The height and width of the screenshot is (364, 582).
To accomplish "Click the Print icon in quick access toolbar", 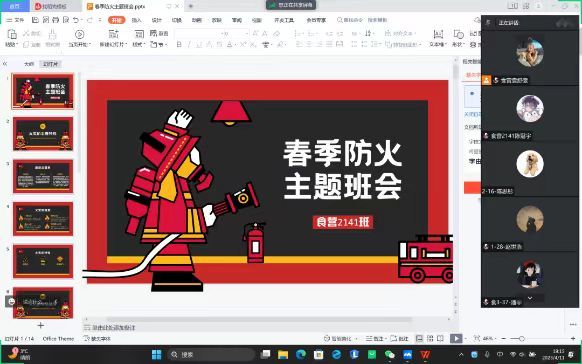I will [56, 20].
